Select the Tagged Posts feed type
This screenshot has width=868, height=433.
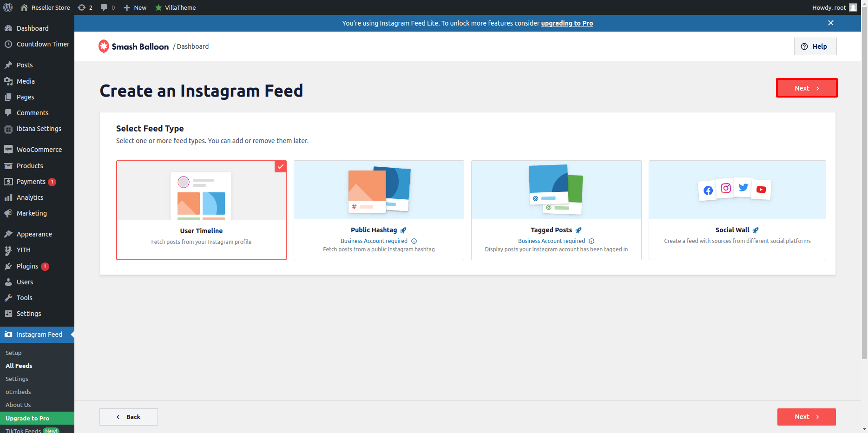point(556,210)
